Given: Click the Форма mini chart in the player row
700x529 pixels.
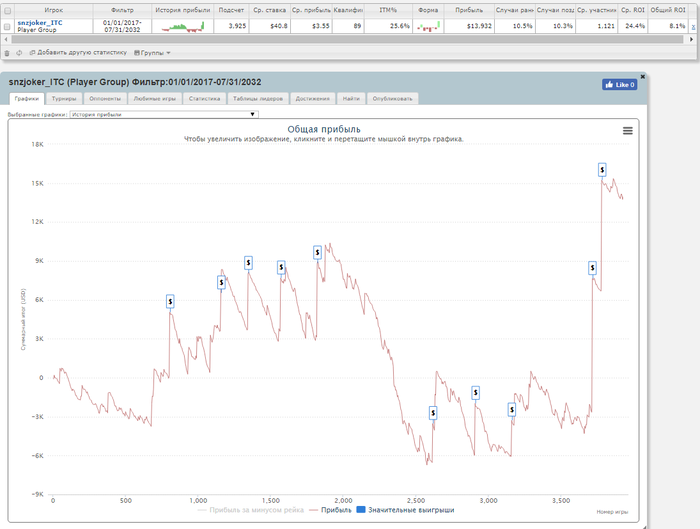Looking at the screenshot, I should pyautogui.click(x=428, y=26).
